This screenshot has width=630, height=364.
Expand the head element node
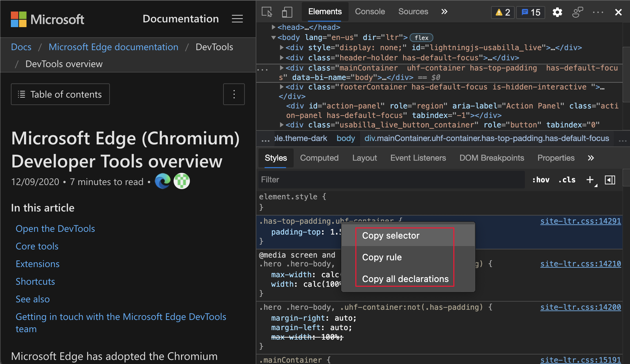274,27
